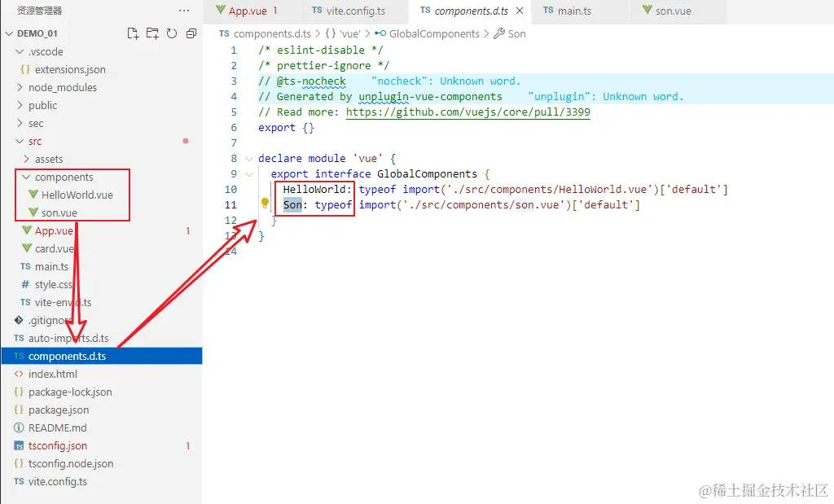The width and height of the screenshot is (834, 504).
Task: Collapse the .vscode folder
Action: [x=20, y=51]
